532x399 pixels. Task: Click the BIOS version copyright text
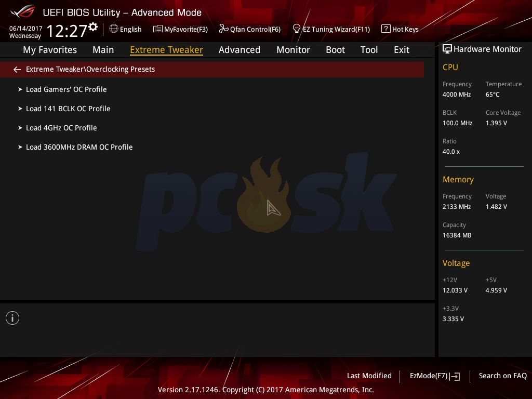265,390
